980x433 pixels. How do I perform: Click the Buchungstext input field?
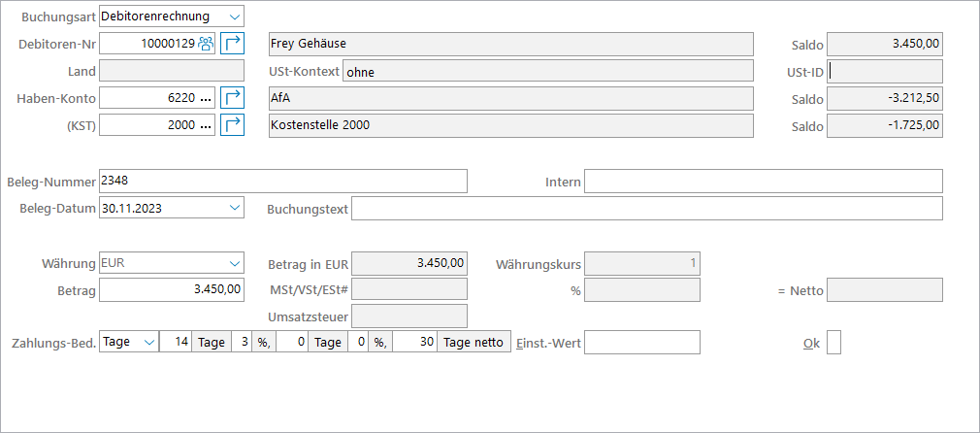[646, 209]
